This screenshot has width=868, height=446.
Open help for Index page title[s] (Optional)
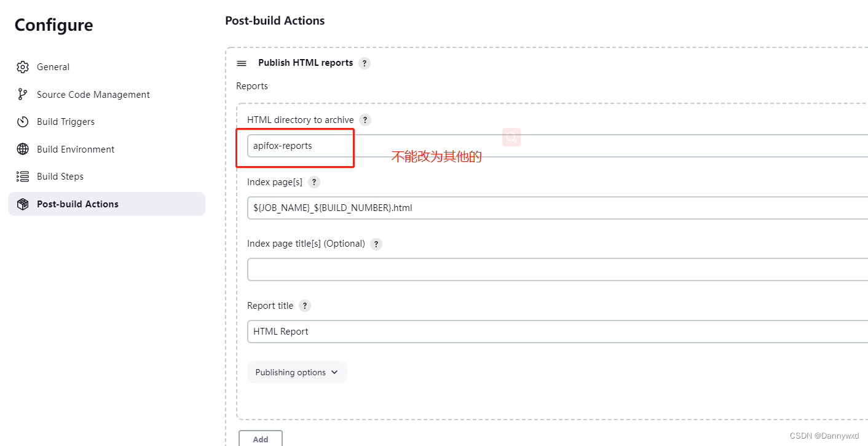[x=376, y=244]
